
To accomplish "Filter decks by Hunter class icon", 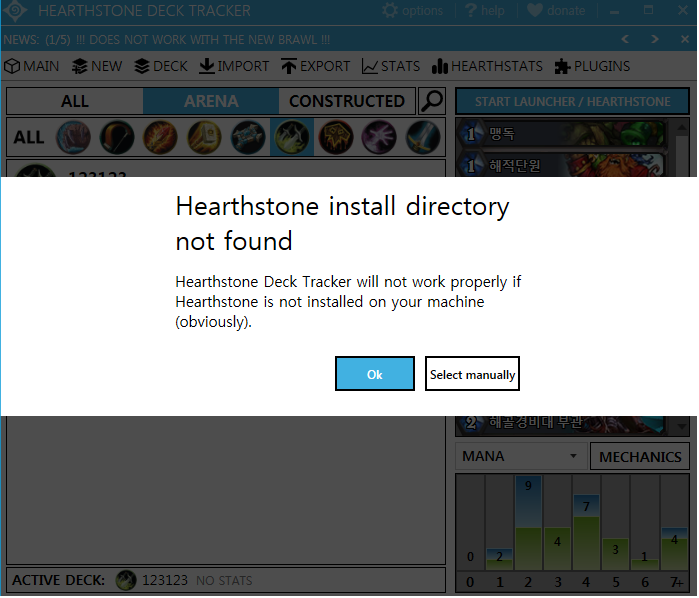I will pos(117,137).
